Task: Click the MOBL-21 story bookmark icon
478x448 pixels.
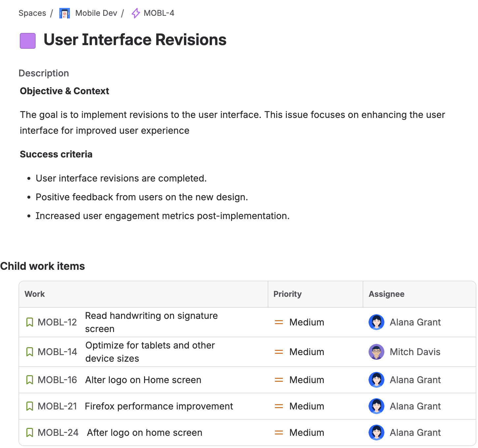Action: (30, 406)
